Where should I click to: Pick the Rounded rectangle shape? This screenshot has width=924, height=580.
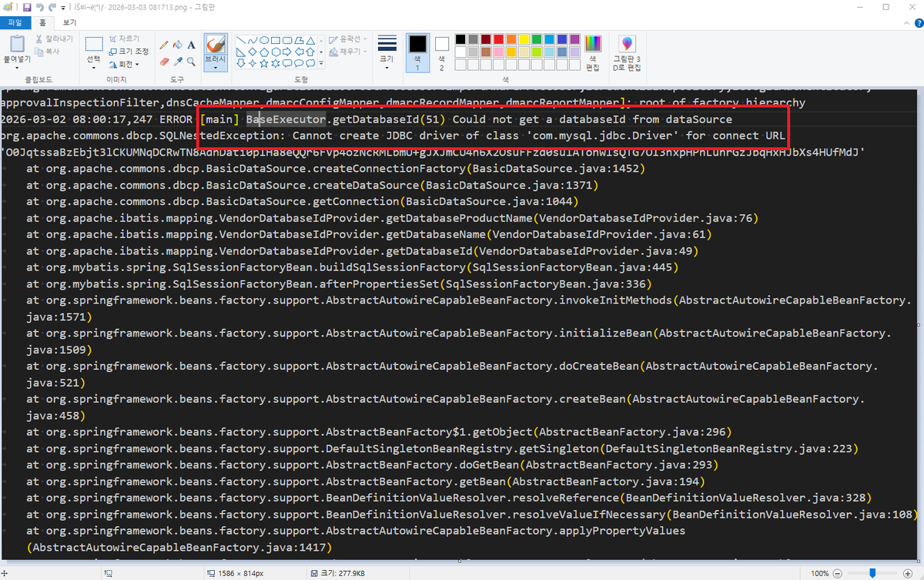pos(287,40)
